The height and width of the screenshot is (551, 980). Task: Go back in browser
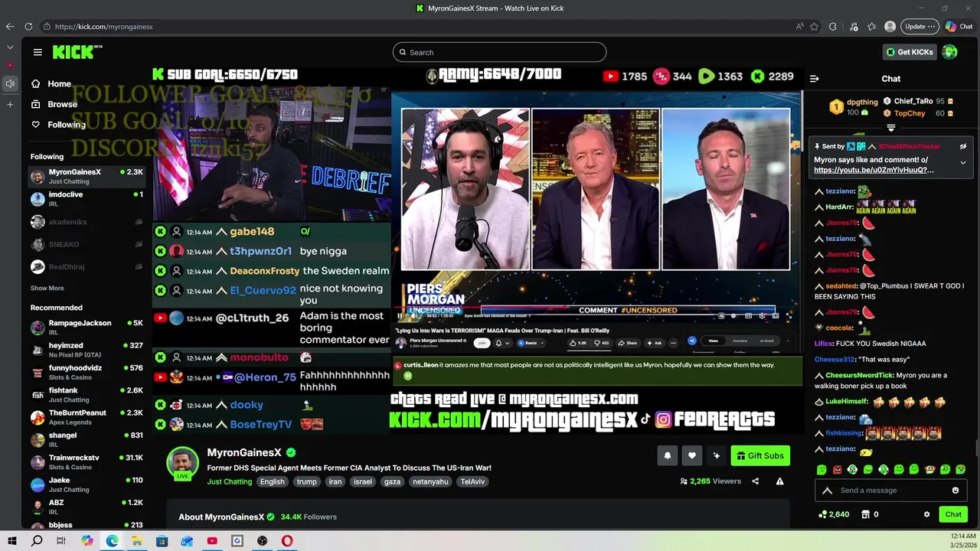pyautogui.click(x=10, y=26)
